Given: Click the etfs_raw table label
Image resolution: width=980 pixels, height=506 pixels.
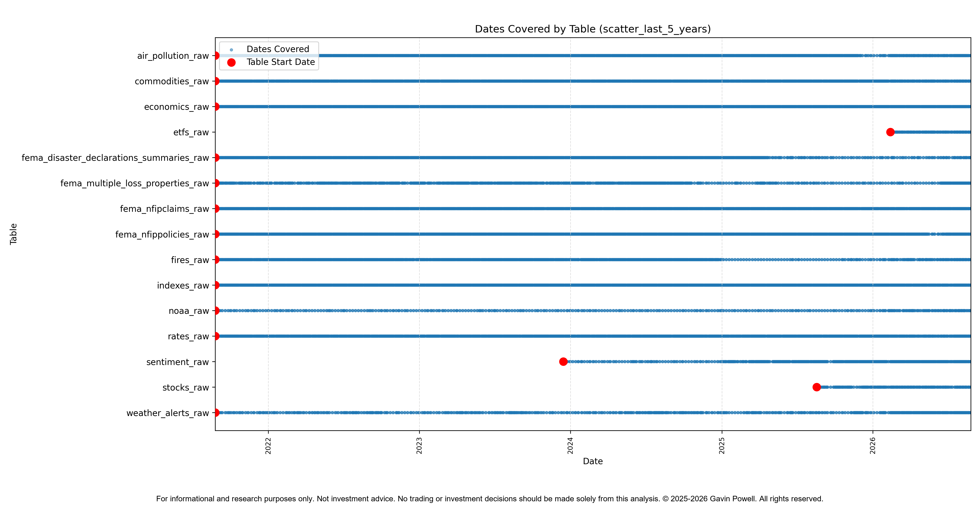Looking at the screenshot, I should [x=191, y=132].
